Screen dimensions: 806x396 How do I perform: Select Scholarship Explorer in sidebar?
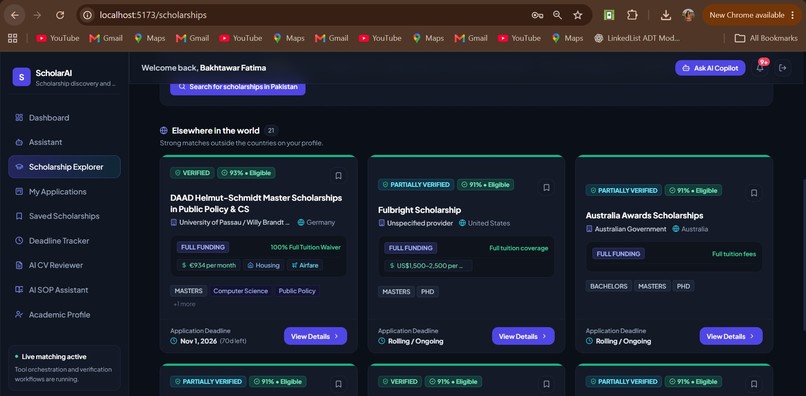64,167
